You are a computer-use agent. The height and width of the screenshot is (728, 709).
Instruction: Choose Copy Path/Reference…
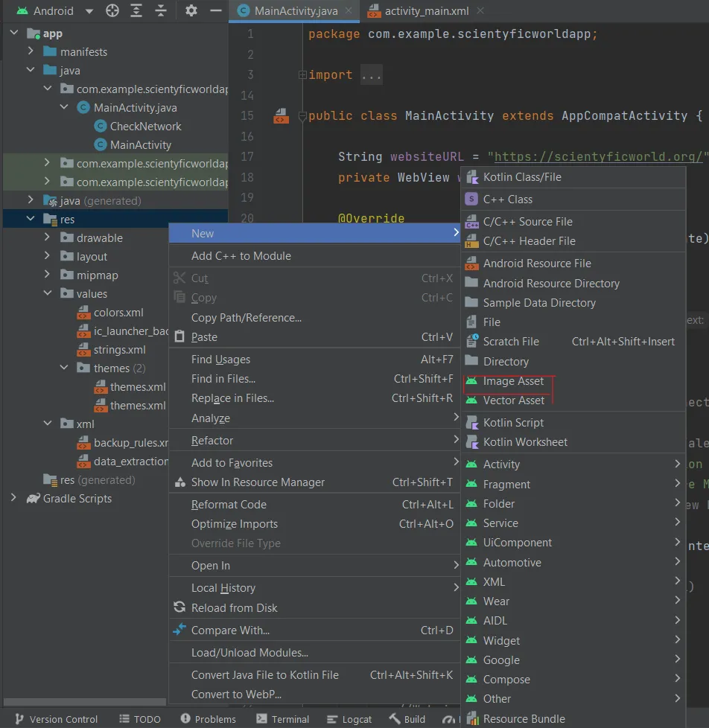pyautogui.click(x=314, y=318)
